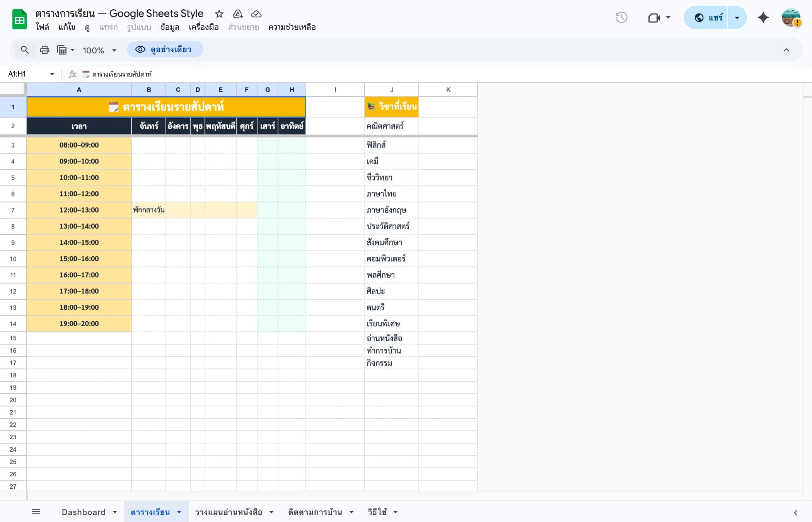The width and height of the screenshot is (812, 522).
Task: Select cell J1 วิชาที่เรียน header
Action: click(x=392, y=107)
